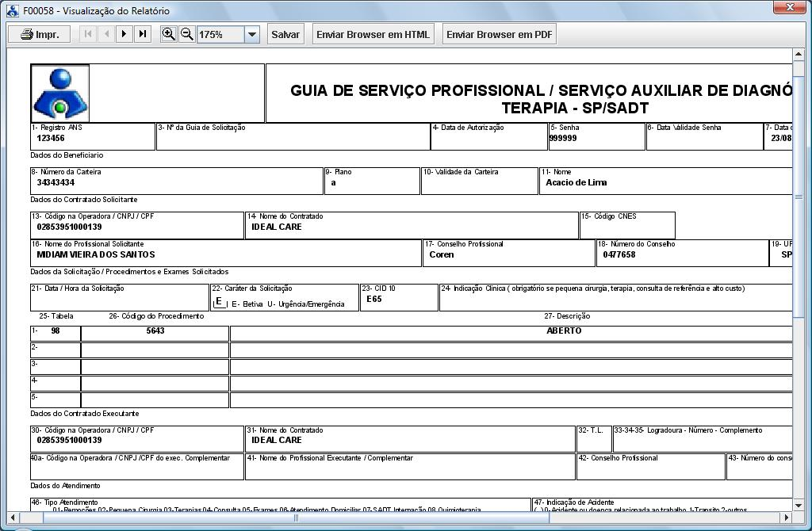Image resolution: width=812 pixels, height=531 pixels.
Task: Click the 21- Data / Hora da Solicitação label
Action: pos(78,288)
